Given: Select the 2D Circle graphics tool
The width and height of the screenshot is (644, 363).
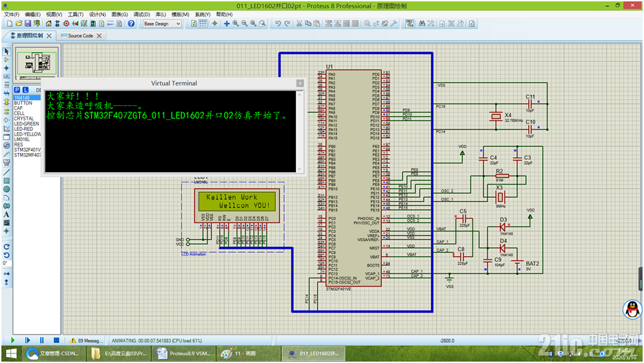Looking at the screenshot, I should [7, 189].
